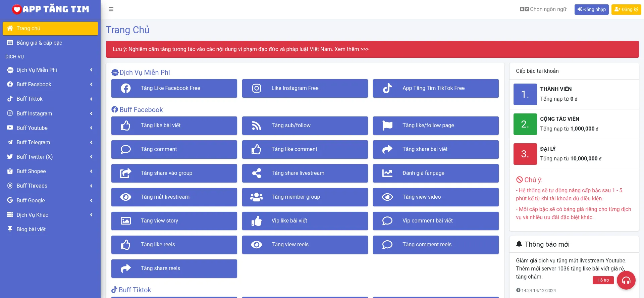Open Bảng giá & cấp bậc menu item
This screenshot has width=644, height=298.
50,43
